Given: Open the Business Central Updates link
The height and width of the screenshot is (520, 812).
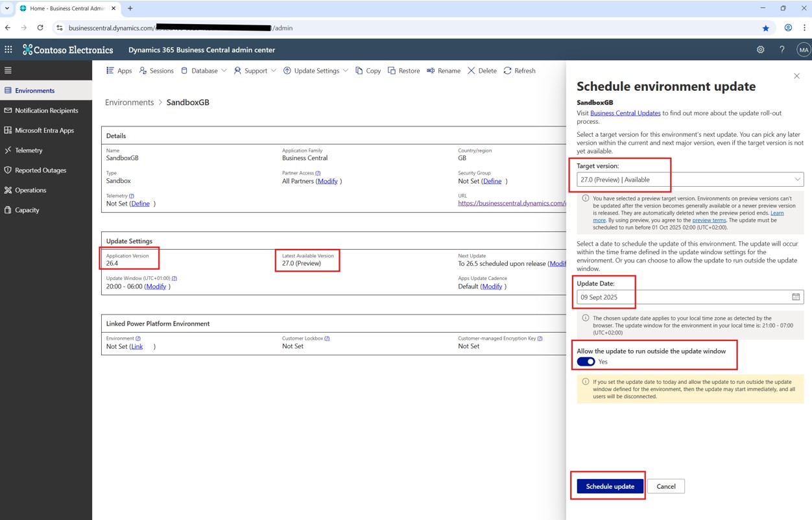Looking at the screenshot, I should tap(625, 113).
